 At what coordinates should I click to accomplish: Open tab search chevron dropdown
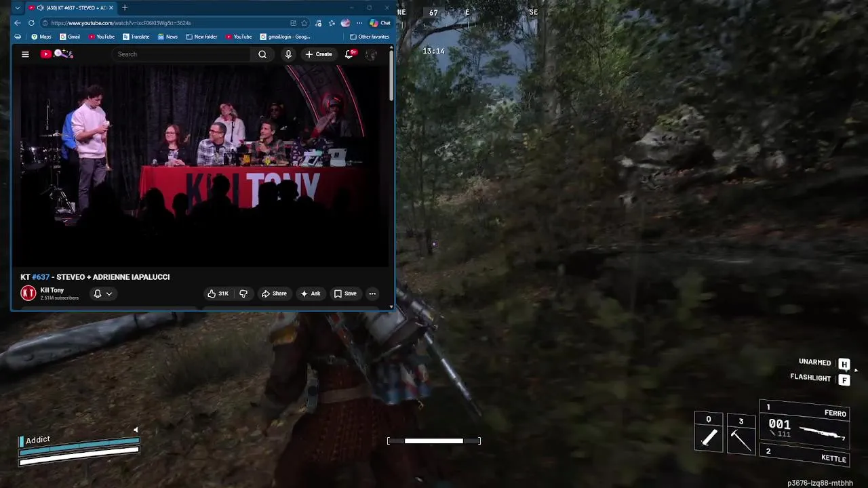pyautogui.click(x=18, y=7)
